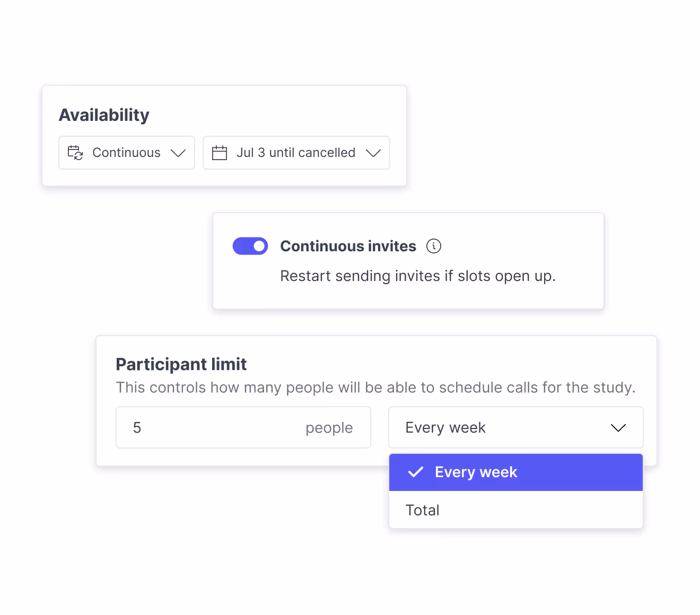Open the Continuous availability dropdown

pyautogui.click(x=126, y=153)
